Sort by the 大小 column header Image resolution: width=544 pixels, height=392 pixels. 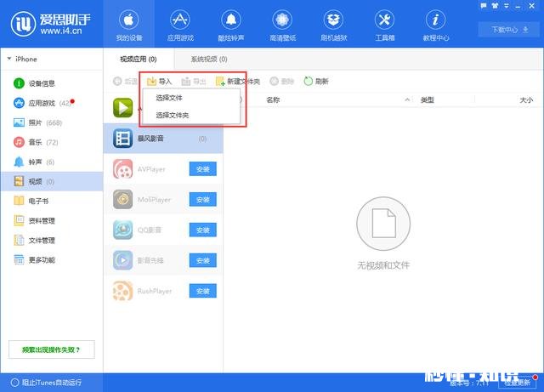coord(526,100)
